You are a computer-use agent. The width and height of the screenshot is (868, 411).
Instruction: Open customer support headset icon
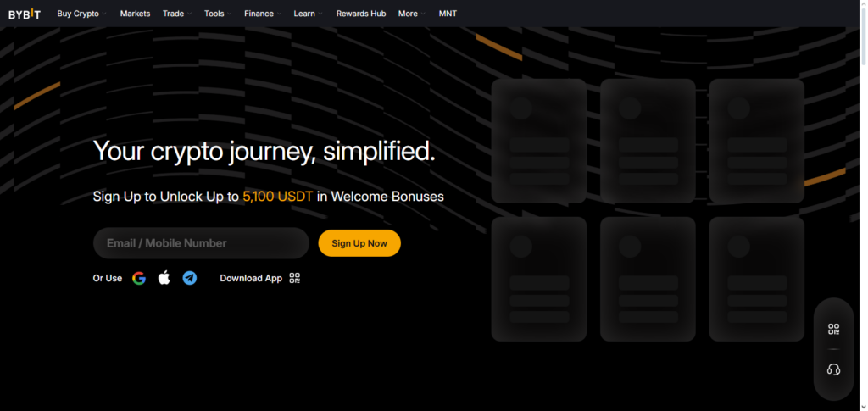click(833, 369)
